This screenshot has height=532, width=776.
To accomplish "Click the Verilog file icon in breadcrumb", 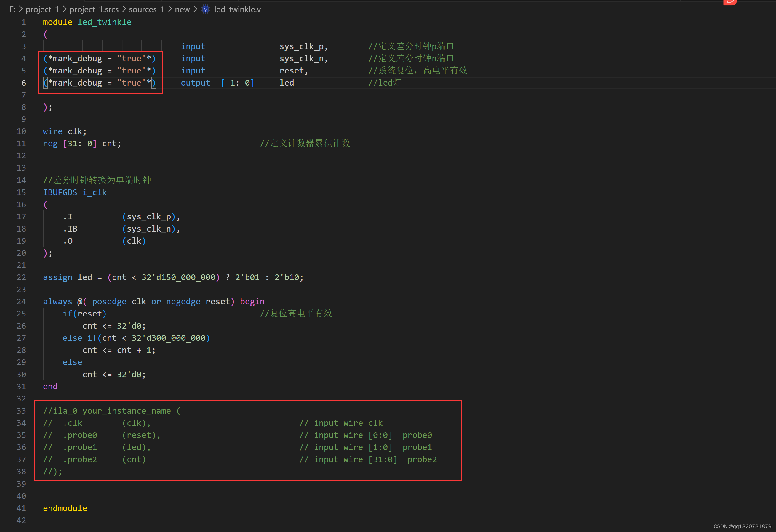I will 205,9.
